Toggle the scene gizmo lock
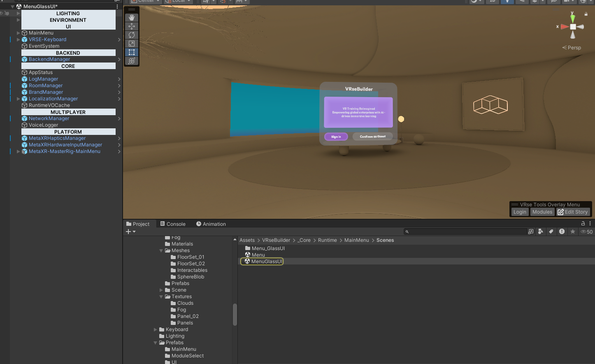Viewport: 595px width, 364px height. click(x=586, y=14)
